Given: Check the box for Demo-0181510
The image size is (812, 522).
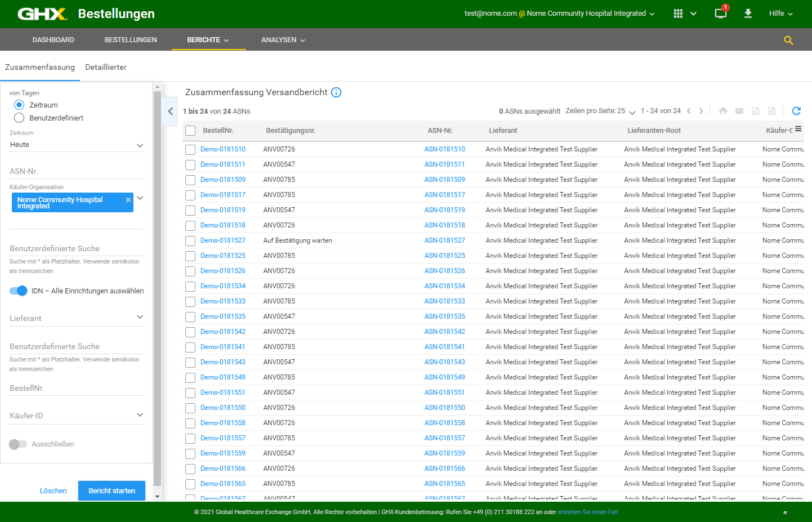Looking at the screenshot, I should click(190, 150).
